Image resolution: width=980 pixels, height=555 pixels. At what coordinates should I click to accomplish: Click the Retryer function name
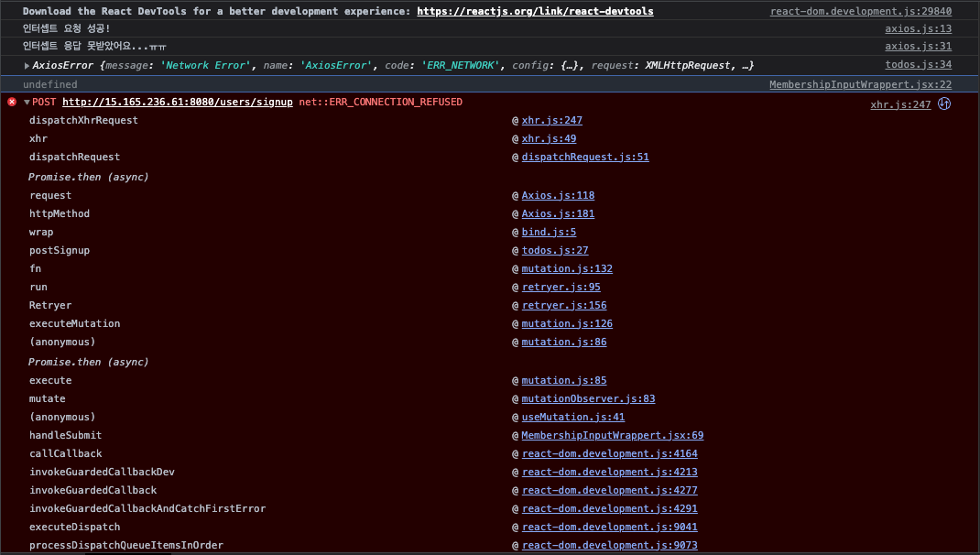point(50,305)
